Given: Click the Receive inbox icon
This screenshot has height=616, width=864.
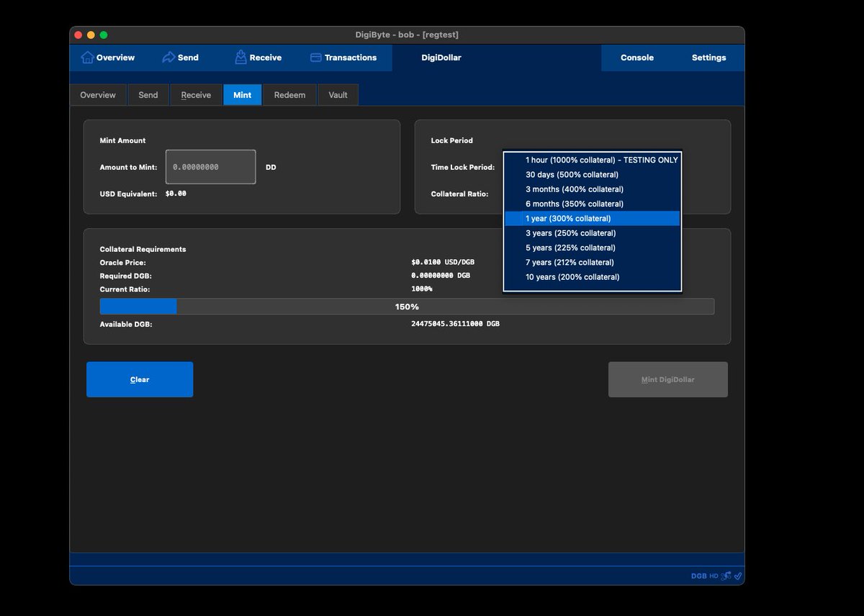Looking at the screenshot, I should click(x=240, y=58).
